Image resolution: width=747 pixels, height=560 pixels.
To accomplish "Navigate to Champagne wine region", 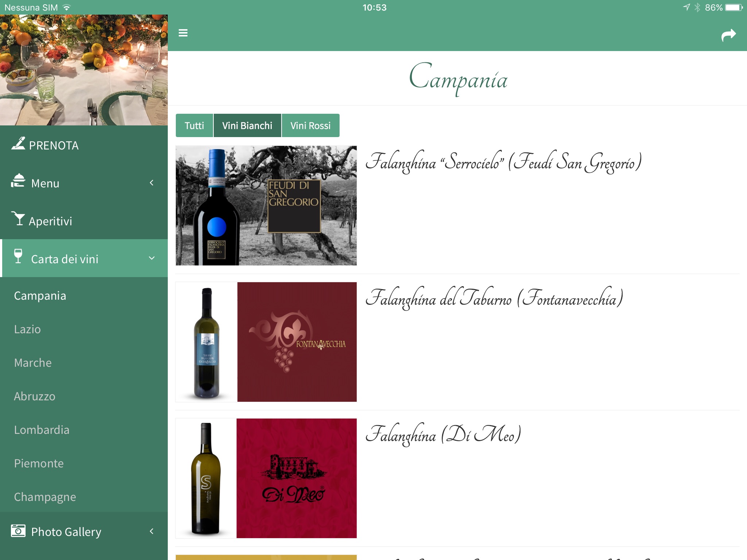I will (x=45, y=497).
